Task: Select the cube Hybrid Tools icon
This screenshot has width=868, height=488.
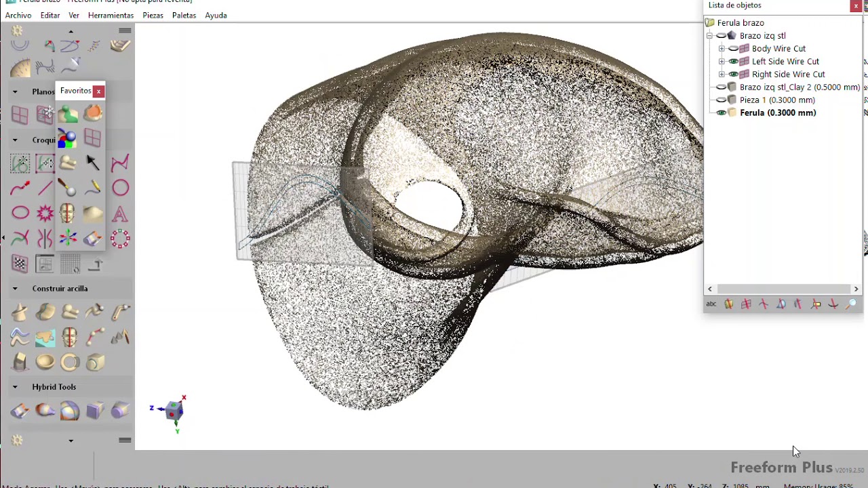Action: tap(95, 411)
